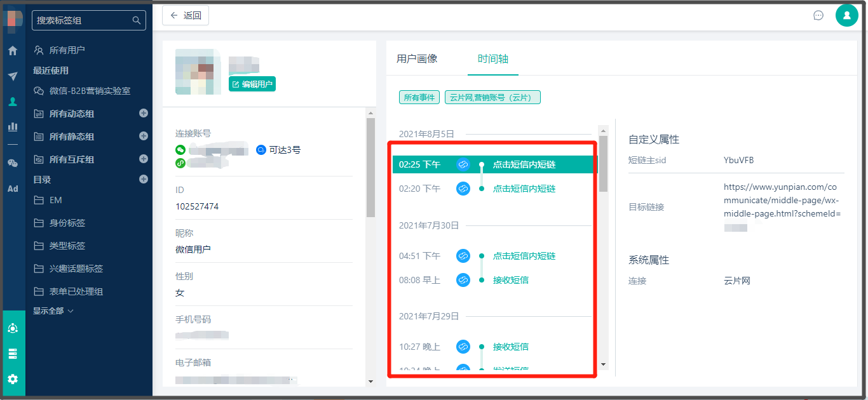
Task: Add a new group to 所有静态组
Action: pos(144,137)
